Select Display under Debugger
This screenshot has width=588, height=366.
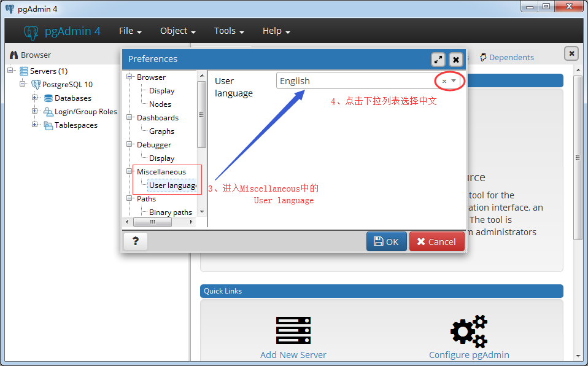161,158
